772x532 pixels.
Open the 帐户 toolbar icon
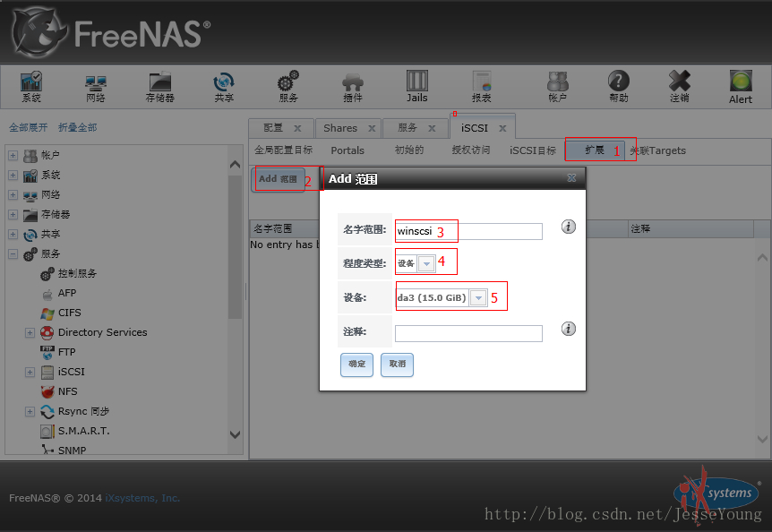click(x=557, y=87)
